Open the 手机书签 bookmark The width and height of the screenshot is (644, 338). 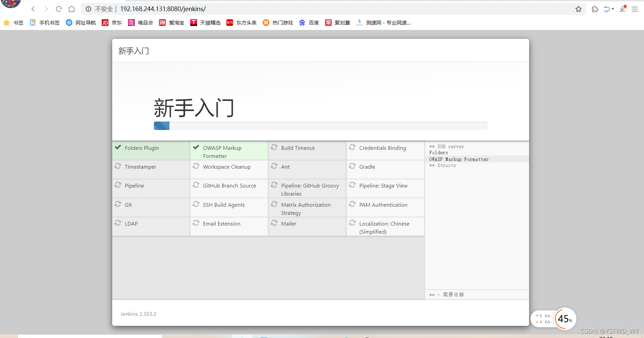pos(45,23)
